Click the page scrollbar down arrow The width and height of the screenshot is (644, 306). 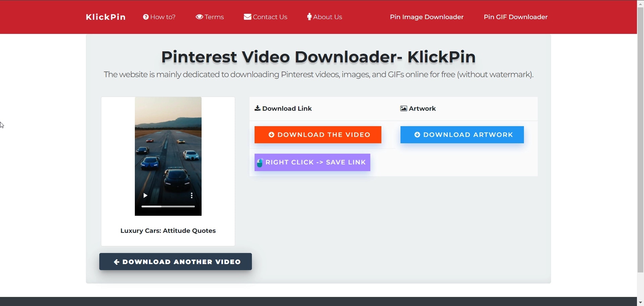(x=640, y=303)
